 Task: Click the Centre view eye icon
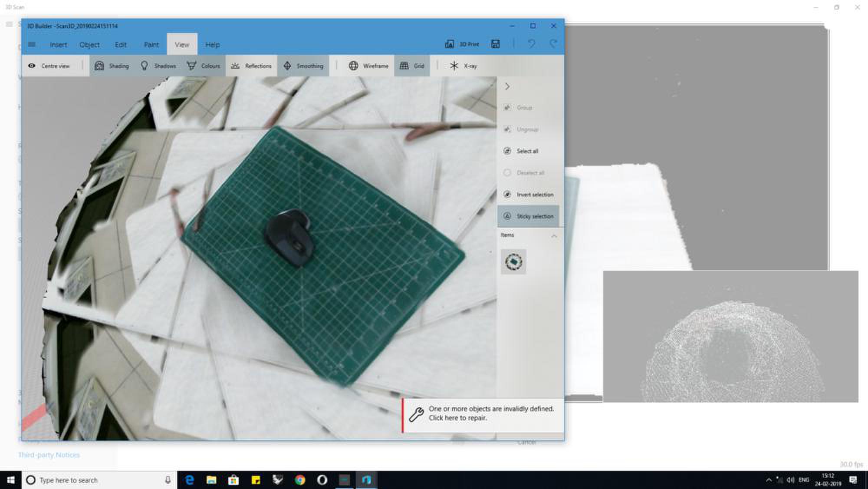[32, 66]
